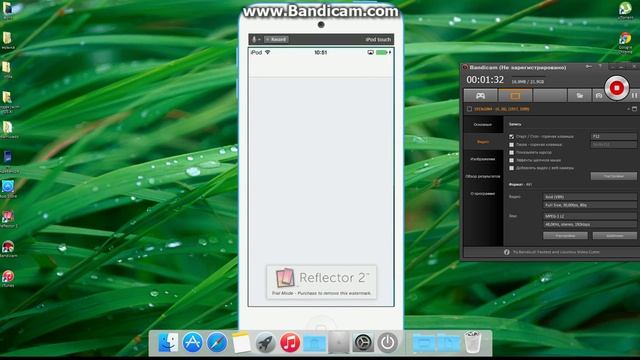The image size is (640, 360).
Task: Click the settings button under the checkboxes
Action: click(613, 176)
